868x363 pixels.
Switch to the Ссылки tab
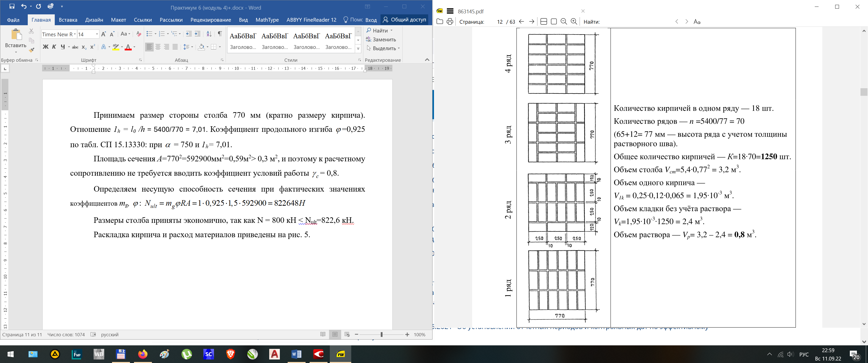point(143,20)
